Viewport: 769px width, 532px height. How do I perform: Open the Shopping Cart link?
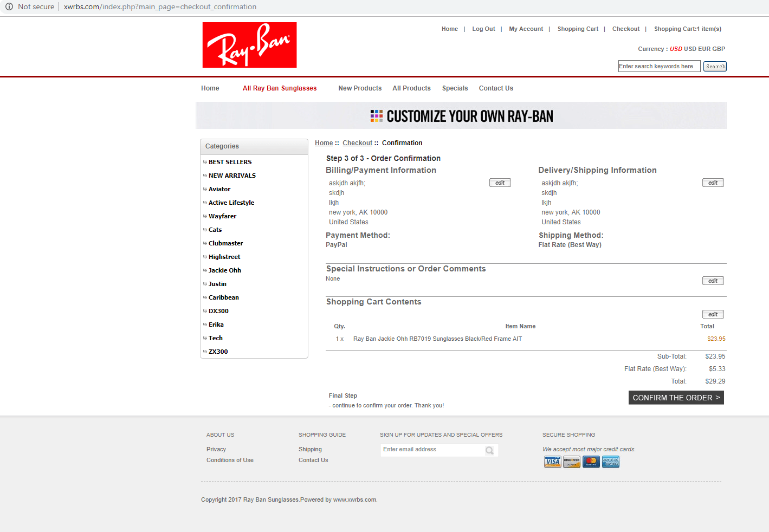pos(578,29)
